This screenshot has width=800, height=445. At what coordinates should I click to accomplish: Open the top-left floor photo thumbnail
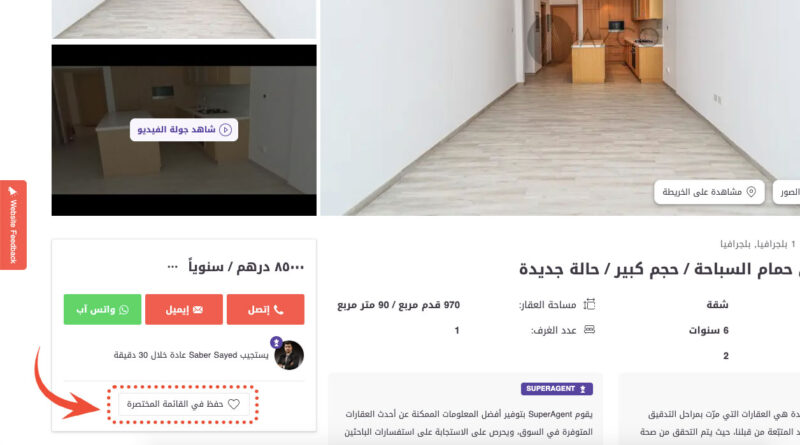pyautogui.click(x=184, y=19)
